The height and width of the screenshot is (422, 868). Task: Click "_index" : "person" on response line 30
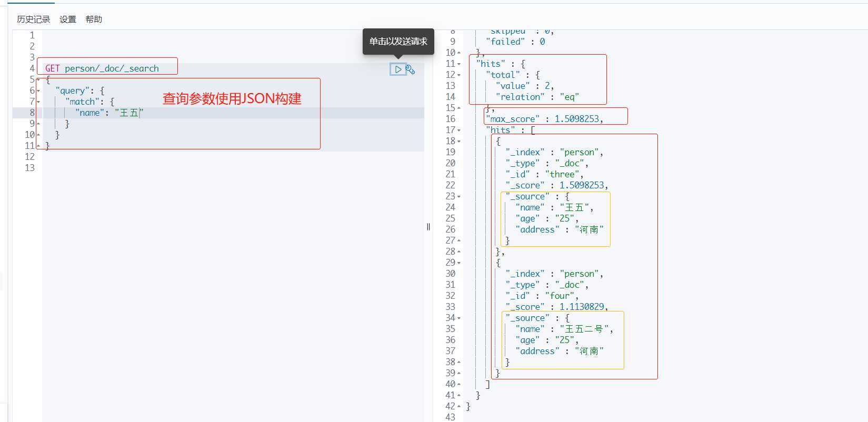[555, 274]
